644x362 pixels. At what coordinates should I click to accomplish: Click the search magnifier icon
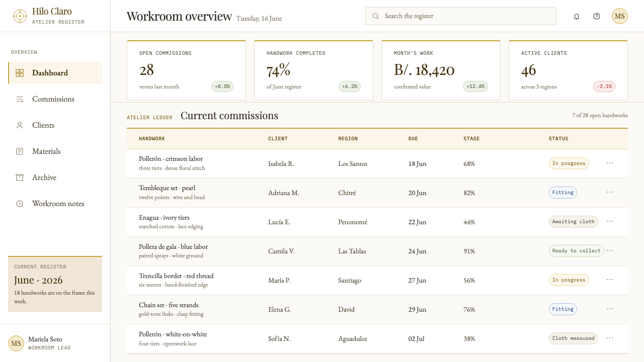(375, 16)
